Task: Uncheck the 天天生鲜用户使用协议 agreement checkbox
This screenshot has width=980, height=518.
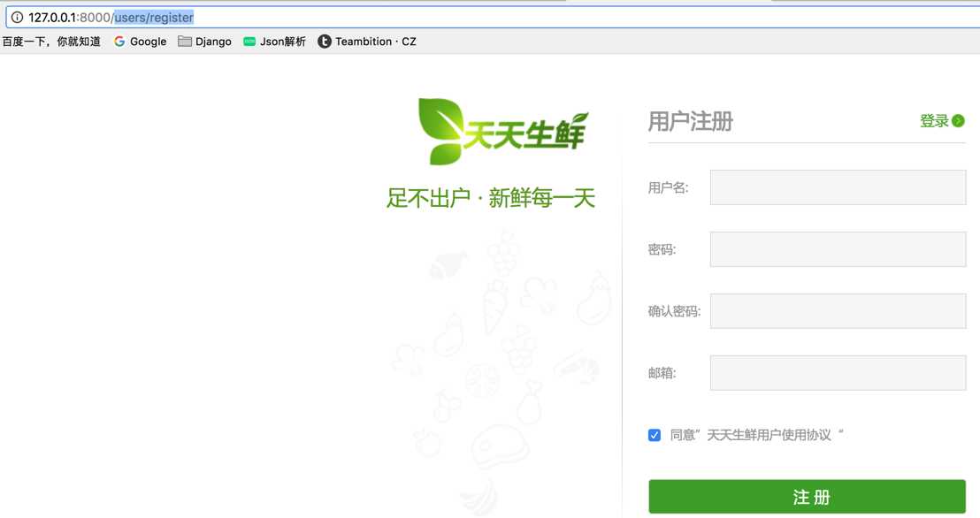Action: pos(654,434)
